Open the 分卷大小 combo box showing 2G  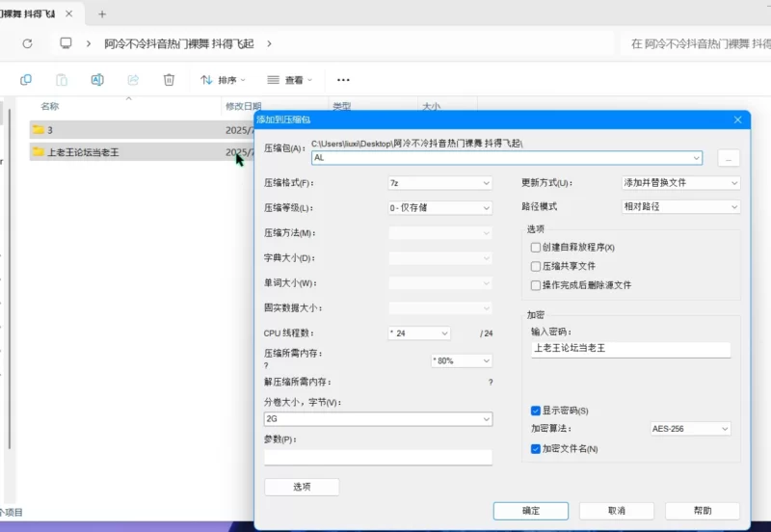tap(378, 419)
